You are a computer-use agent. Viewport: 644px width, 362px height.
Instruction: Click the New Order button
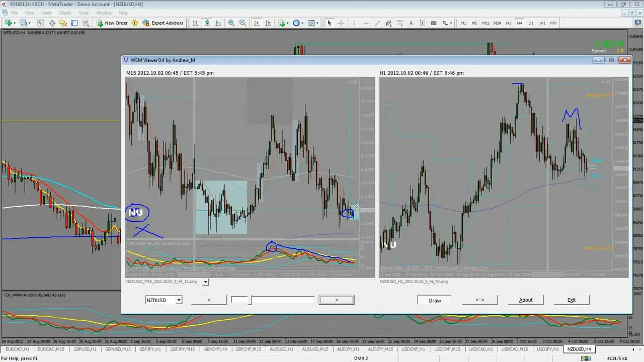(112, 23)
